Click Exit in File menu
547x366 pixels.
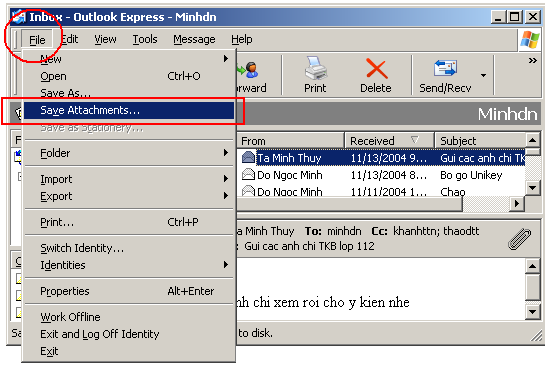tap(129, 351)
